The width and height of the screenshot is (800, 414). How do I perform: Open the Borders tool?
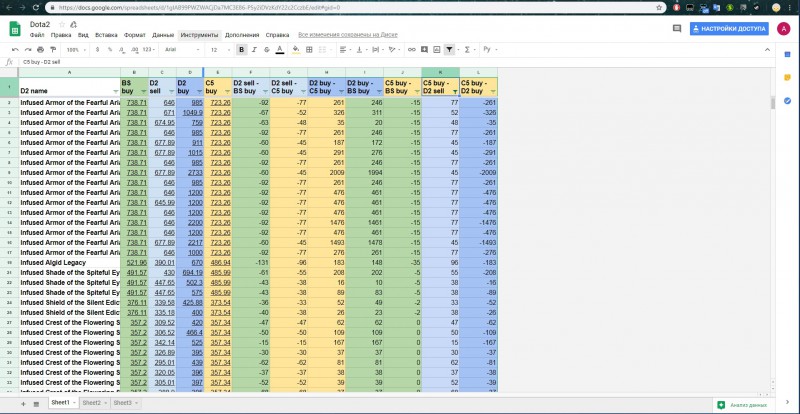pyautogui.click(x=309, y=50)
